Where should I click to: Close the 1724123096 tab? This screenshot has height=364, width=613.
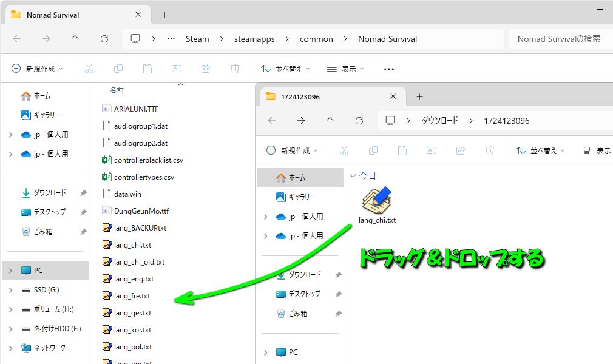pyautogui.click(x=393, y=96)
